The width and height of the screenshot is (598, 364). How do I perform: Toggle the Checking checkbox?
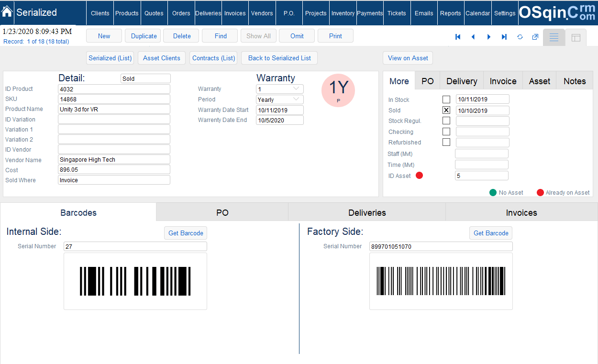click(446, 132)
